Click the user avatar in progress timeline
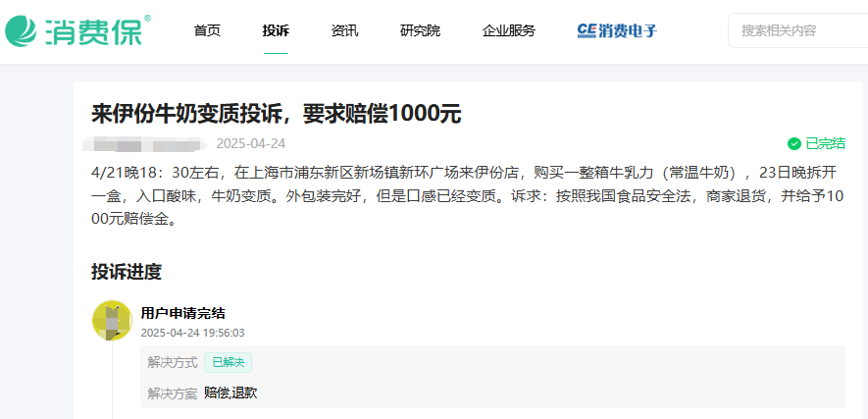 coord(113,321)
